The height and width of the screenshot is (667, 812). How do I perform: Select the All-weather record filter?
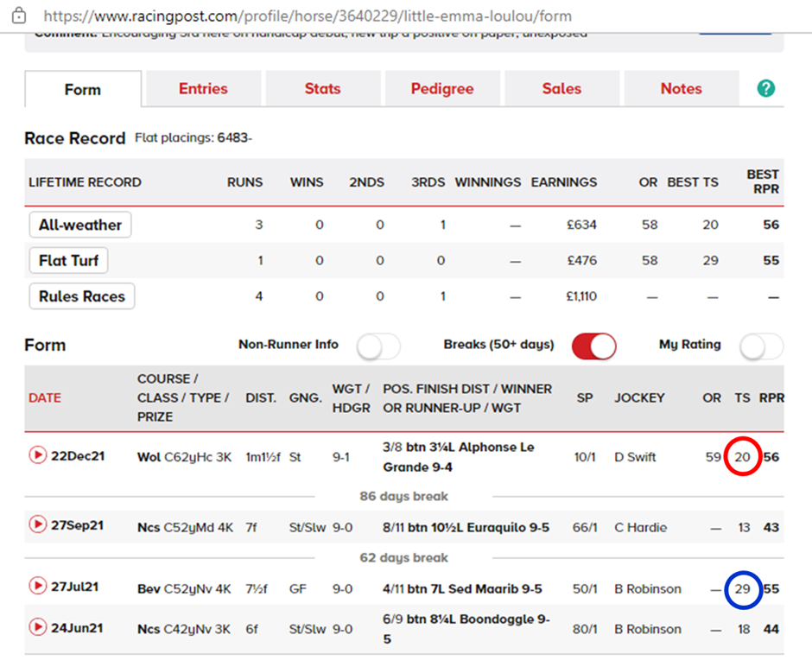click(x=79, y=225)
